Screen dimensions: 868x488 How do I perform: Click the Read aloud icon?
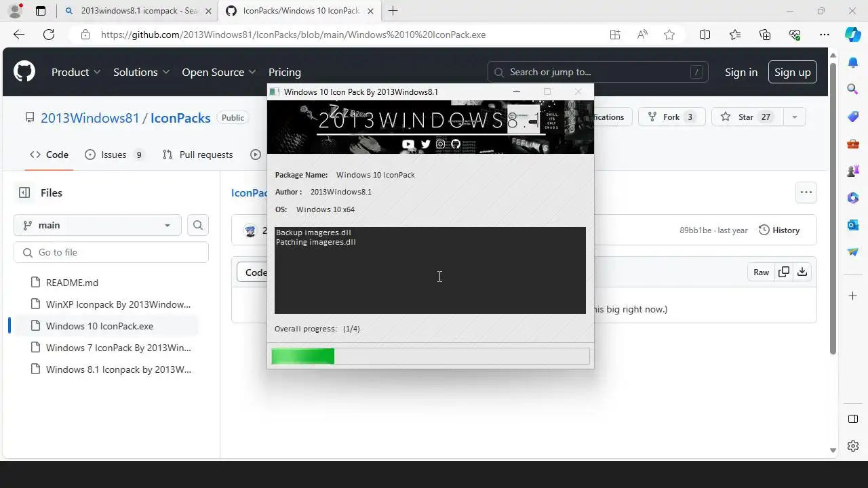tap(642, 35)
